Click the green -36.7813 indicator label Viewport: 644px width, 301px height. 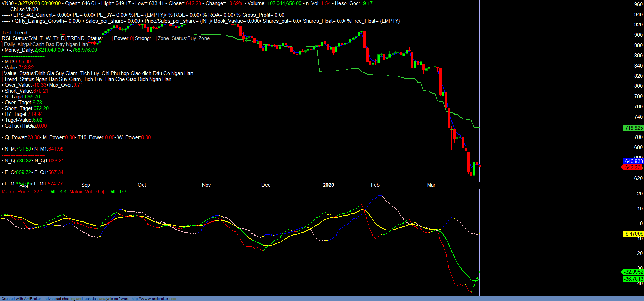pos(633,279)
